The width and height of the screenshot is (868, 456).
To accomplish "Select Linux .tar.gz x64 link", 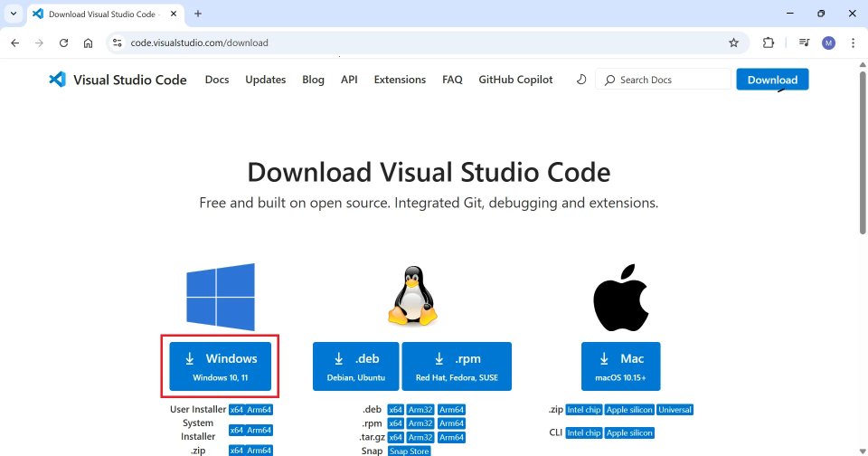I will click(395, 437).
